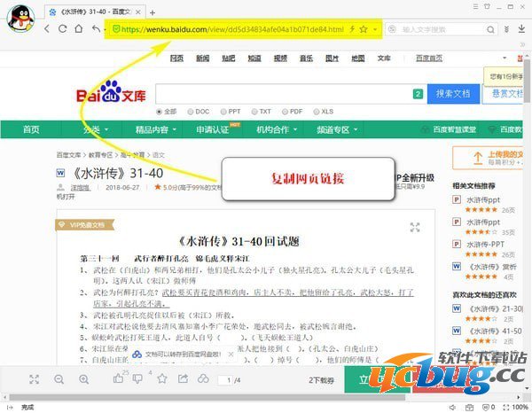This screenshot has width=532, height=413.
Task: Open a new tab with the plus button
Action: coord(153,13)
